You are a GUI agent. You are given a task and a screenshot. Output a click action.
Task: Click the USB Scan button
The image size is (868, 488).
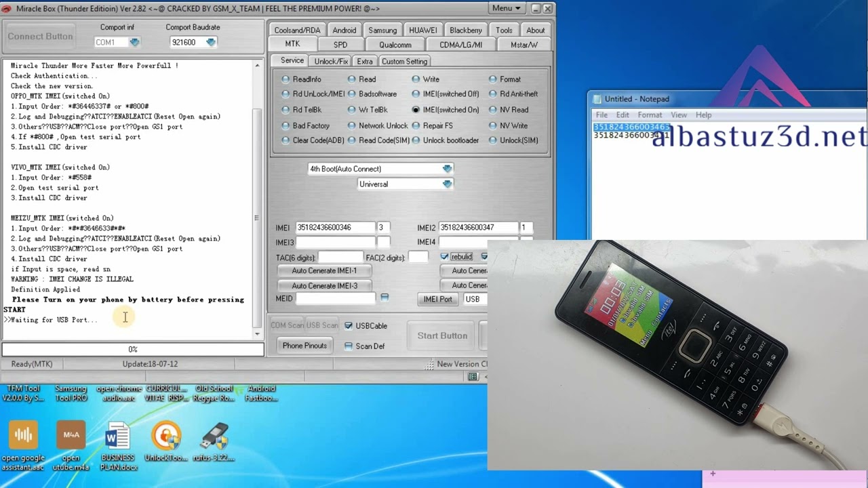tap(322, 325)
